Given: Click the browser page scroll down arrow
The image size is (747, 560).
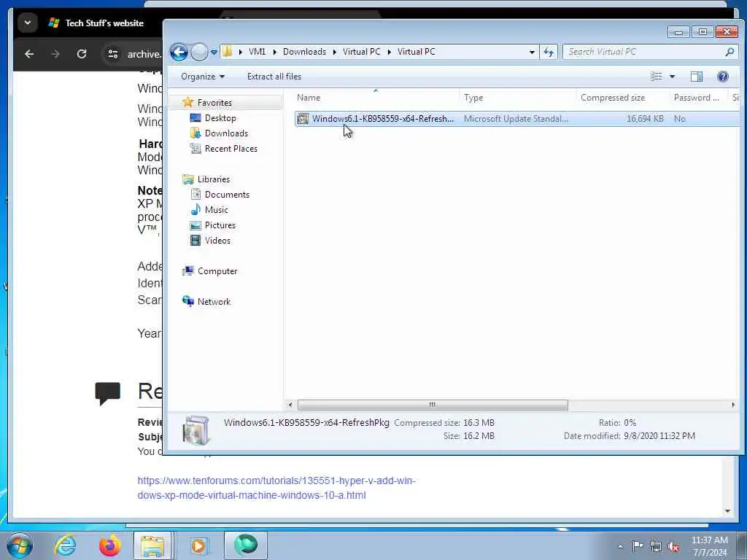Looking at the screenshot, I should coord(727,511).
